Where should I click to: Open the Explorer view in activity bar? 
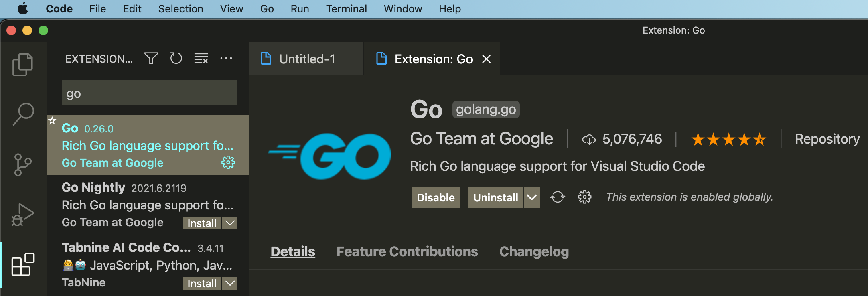[x=23, y=64]
